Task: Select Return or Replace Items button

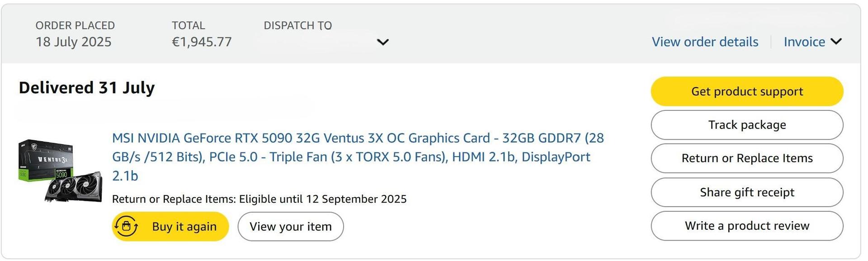Action: pos(747,158)
